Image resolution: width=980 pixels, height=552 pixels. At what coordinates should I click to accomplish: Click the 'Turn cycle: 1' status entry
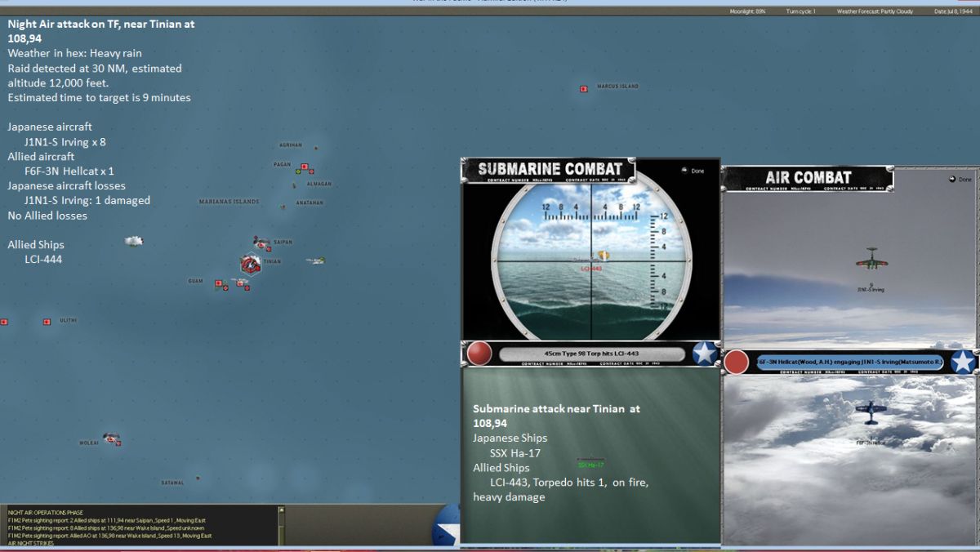point(801,11)
